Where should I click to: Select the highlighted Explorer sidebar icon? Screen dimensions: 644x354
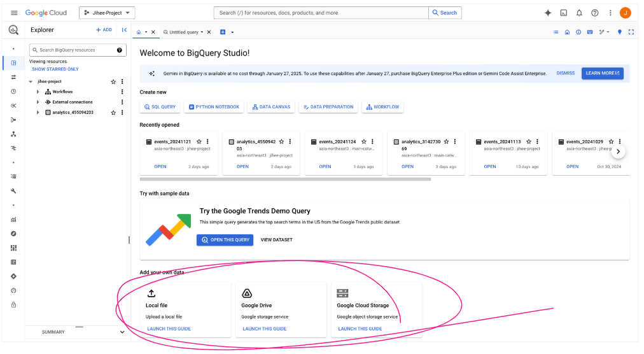13,63
